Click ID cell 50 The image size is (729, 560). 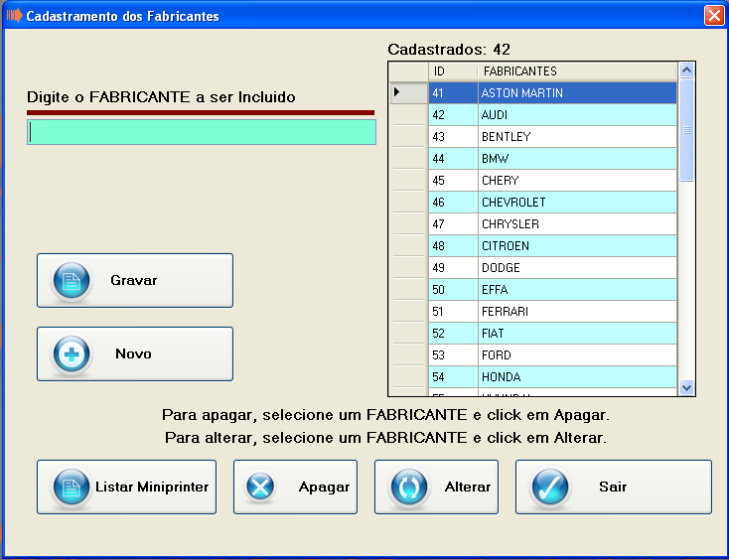click(x=453, y=290)
